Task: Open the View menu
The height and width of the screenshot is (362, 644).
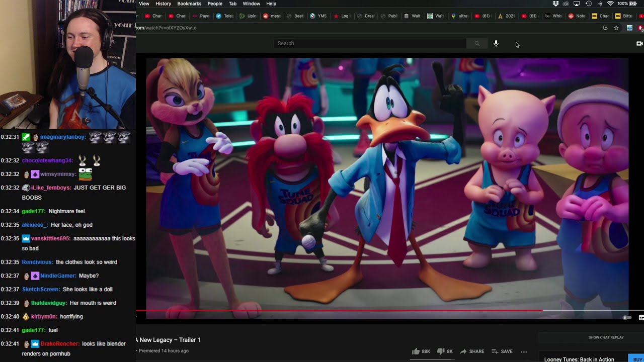Action: (x=144, y=4)
